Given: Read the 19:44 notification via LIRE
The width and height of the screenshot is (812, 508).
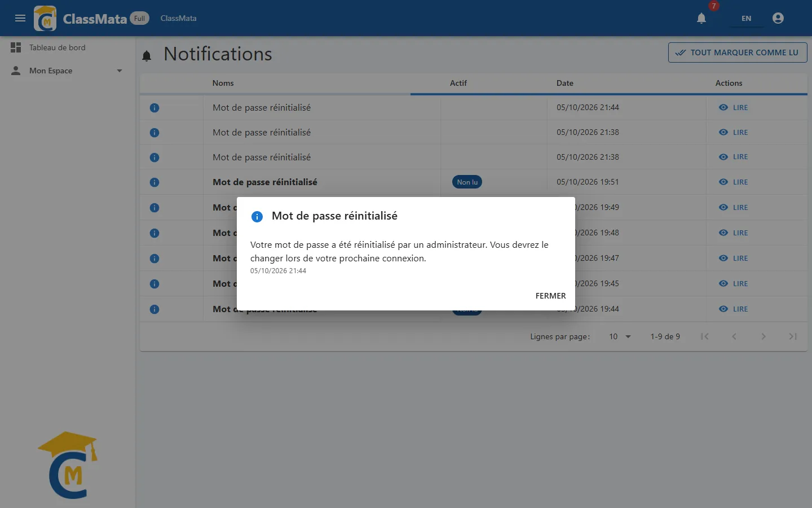Looking at the screenshot, I should point(733,309).
